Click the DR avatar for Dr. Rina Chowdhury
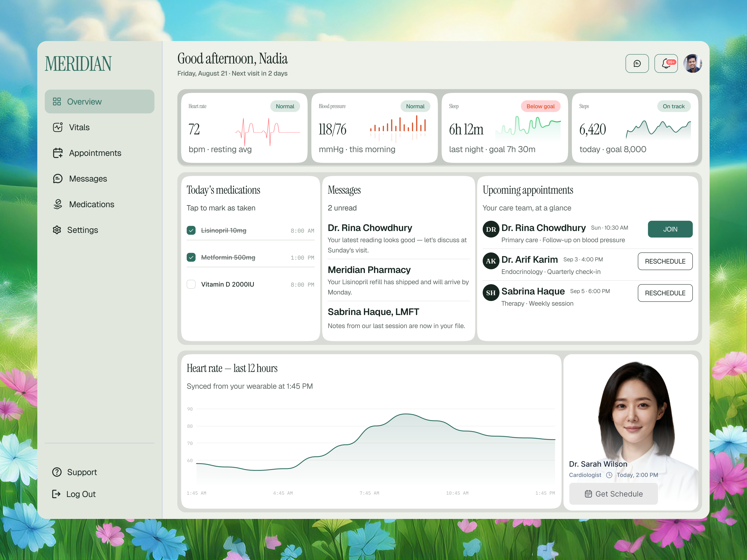 (x=491, y=229)
